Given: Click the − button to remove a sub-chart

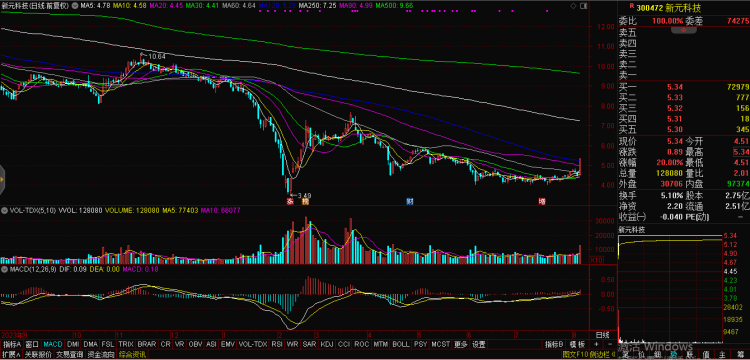Looking at the screenshot, I should (x=610, y=344).
